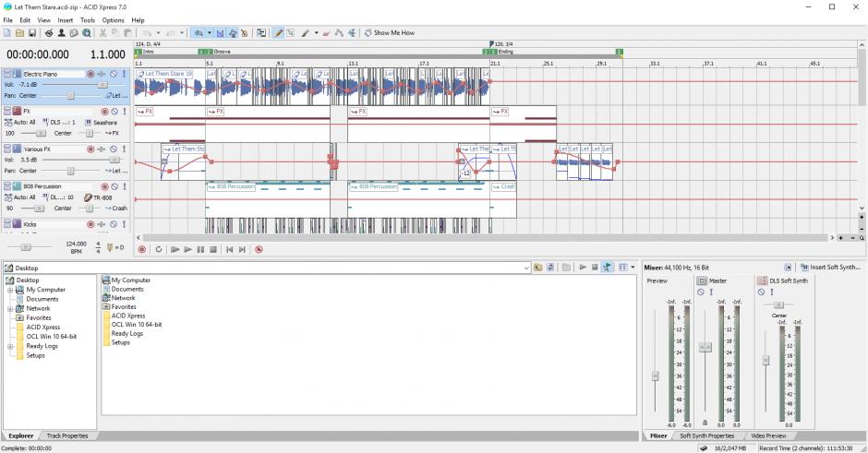Click the Open project folder icon
This screenshot has width=868, height=453.
point(19,33)
